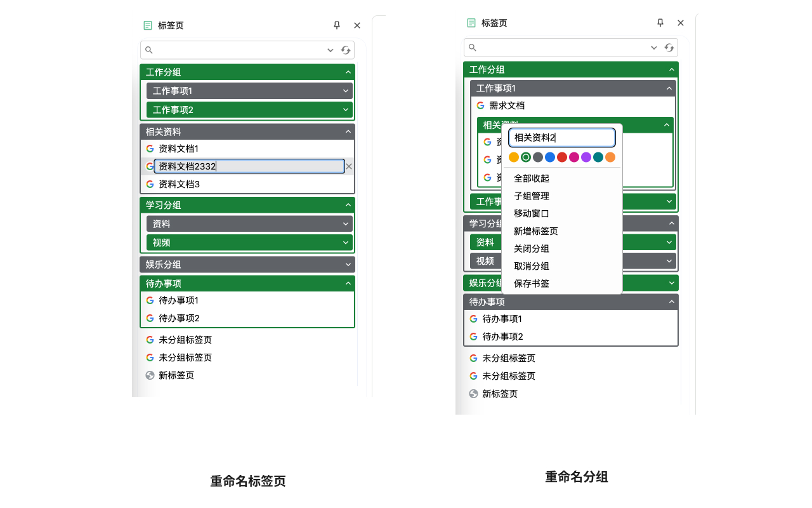Pin the 标签页 panel with the pin icon
The height and width of the screenshot is (508, 812).
point(337,25)
